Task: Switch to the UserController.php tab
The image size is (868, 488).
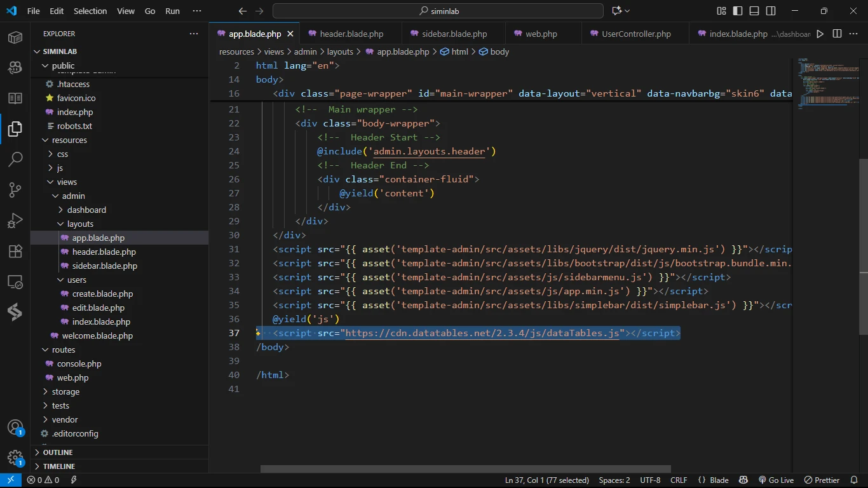Action: pos(636,34)
